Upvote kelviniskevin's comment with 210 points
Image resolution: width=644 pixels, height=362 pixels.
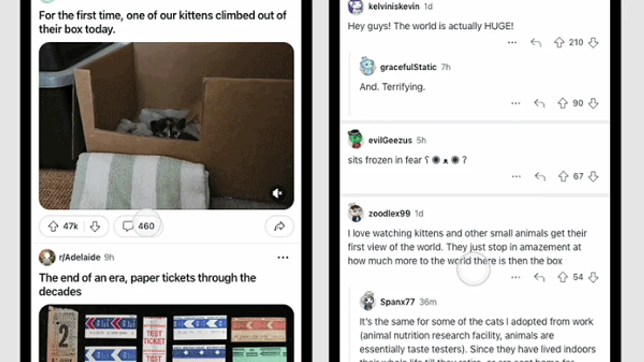click(559, 42)
